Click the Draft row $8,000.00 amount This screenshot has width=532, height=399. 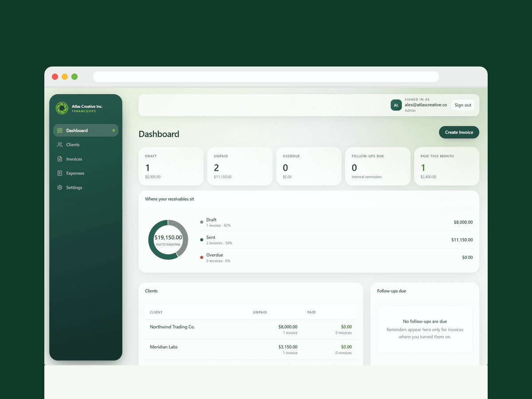[463, 222]
